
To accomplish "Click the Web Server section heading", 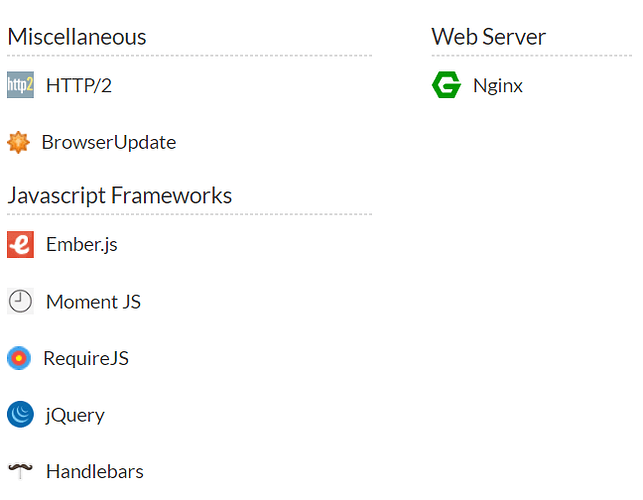I will [488, 37].
